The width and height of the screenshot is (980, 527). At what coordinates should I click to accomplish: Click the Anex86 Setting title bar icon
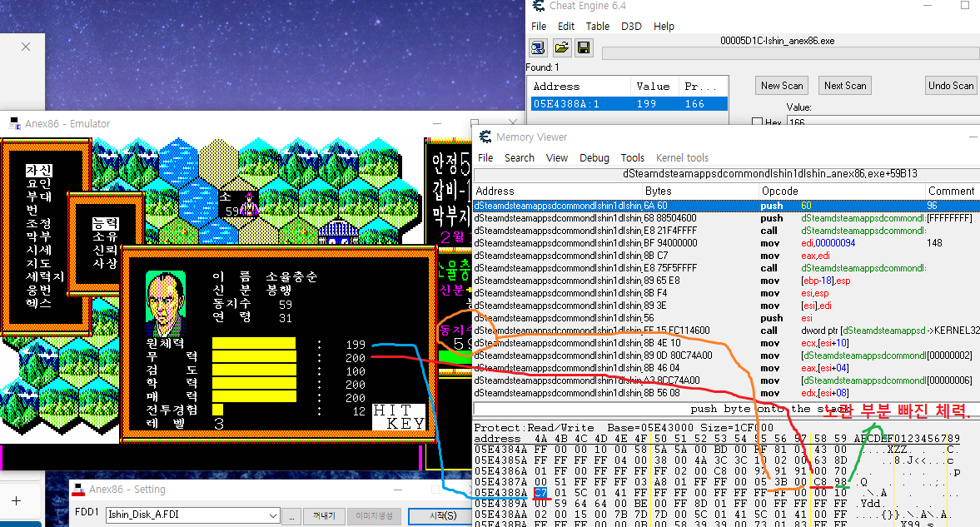point(78,489)
